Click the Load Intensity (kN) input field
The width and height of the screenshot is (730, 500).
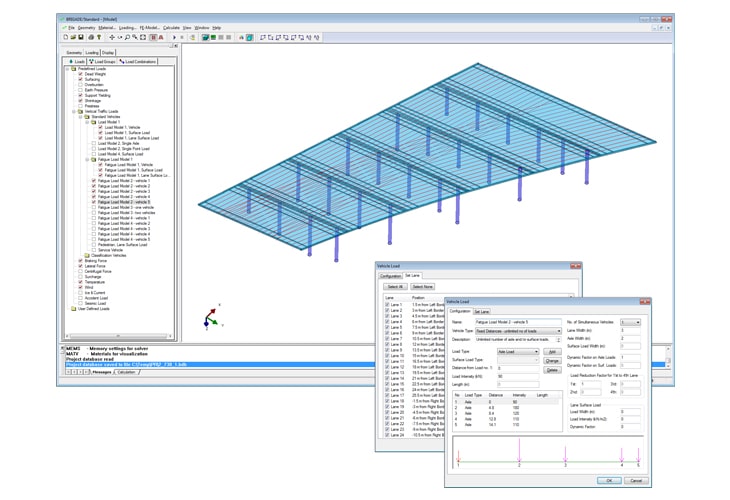click(518, 376)
